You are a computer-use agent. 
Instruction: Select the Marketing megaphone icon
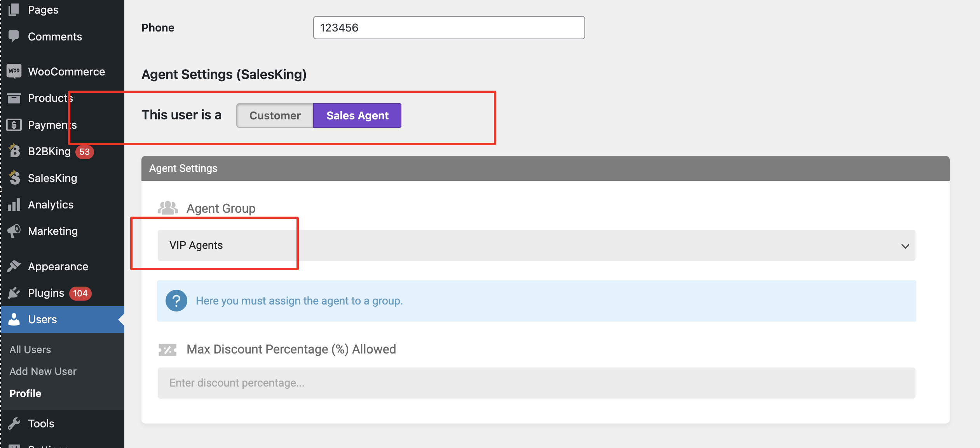click(x=14, y=231)
